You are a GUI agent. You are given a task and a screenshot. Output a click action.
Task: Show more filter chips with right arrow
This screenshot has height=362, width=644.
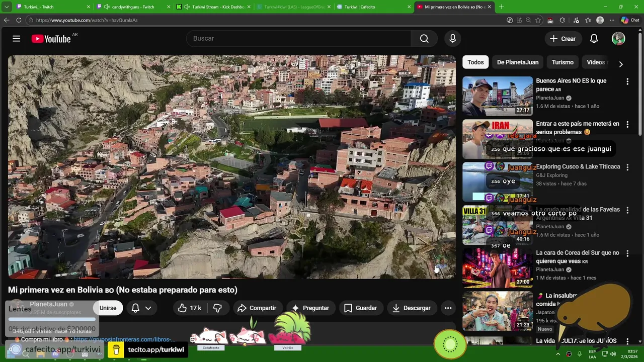tap(620, 64)
